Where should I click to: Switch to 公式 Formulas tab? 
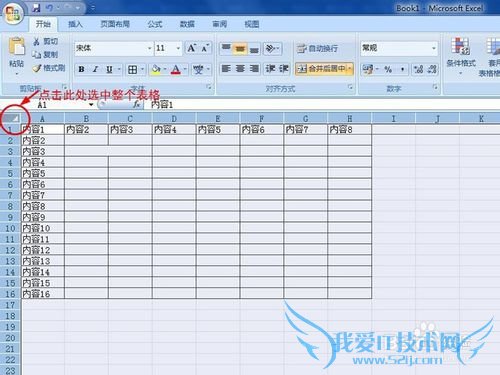coord(155,24)
